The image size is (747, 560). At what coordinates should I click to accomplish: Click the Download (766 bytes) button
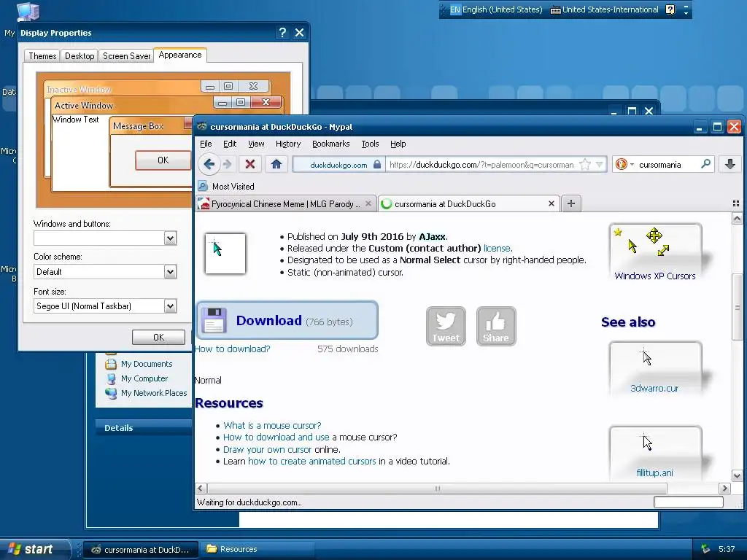pos(287,320)
